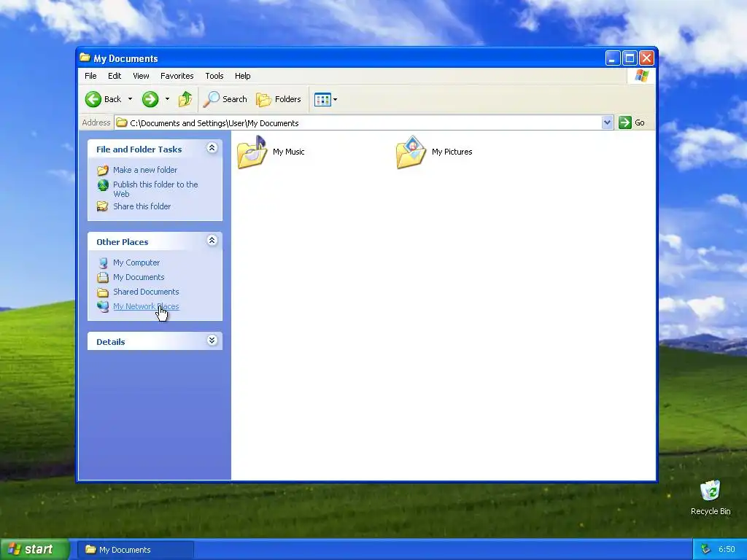
Task: Click the taskbar clock showing 6:50
Action: point(727,550)
